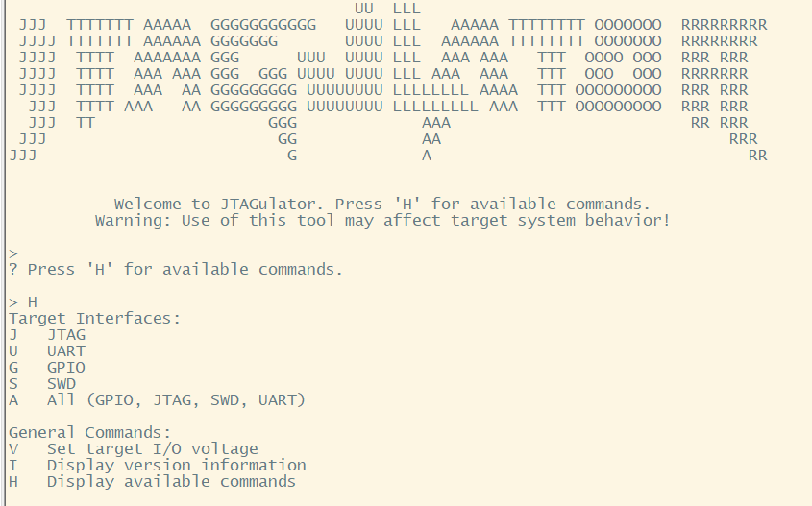Click the "Set target I/O voltage" text
This screenshot has height=506, width=812.
point(152,449)
